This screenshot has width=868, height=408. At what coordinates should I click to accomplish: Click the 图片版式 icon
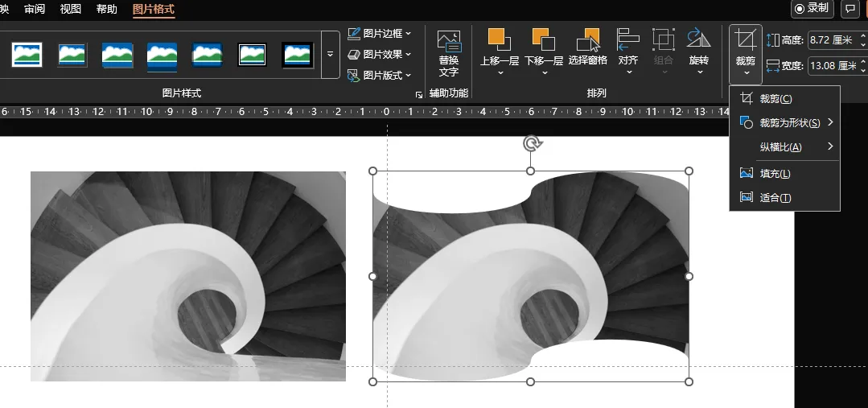tap(354, 76)
